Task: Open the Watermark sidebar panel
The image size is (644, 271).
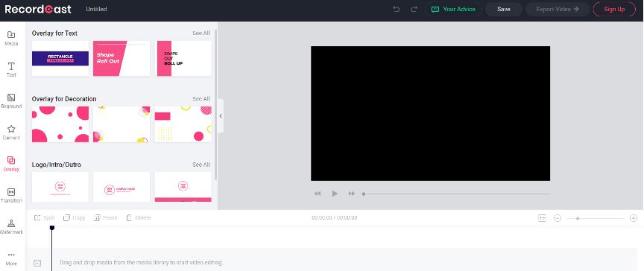Action: [11, 227]
